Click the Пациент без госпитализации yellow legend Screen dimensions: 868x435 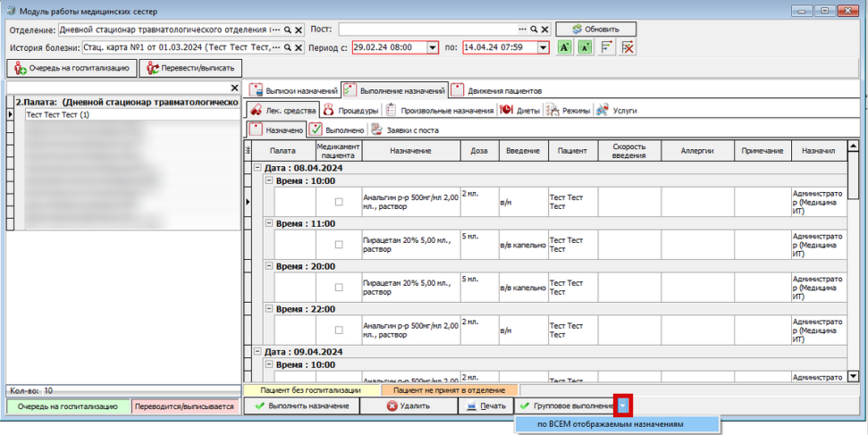pos(311,390)
